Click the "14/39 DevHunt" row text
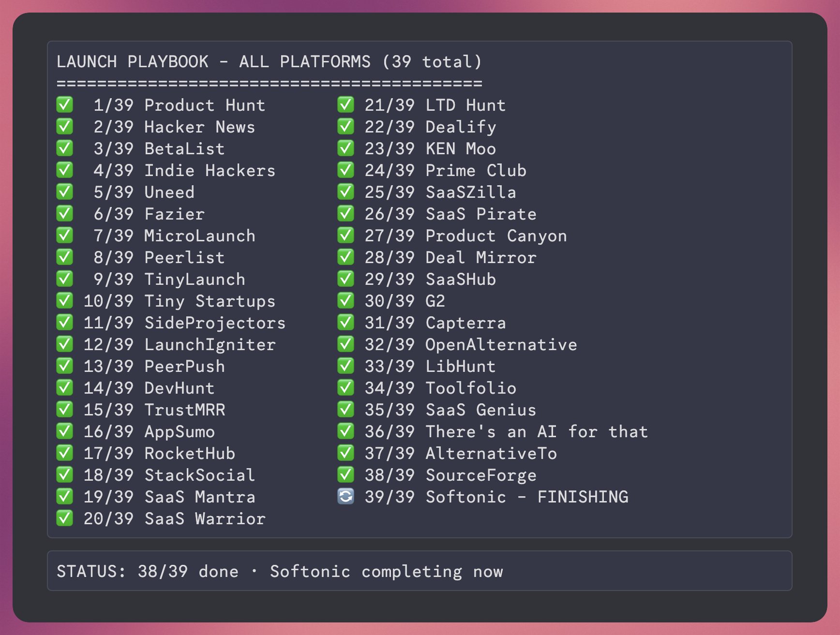This screenshot has width=840, height=635. tap(149, 388)
